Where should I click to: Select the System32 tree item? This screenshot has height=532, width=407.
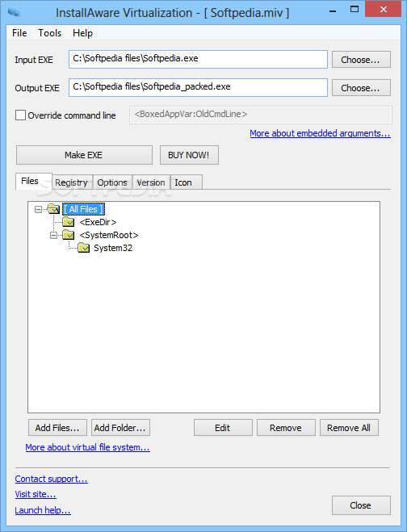113,248
